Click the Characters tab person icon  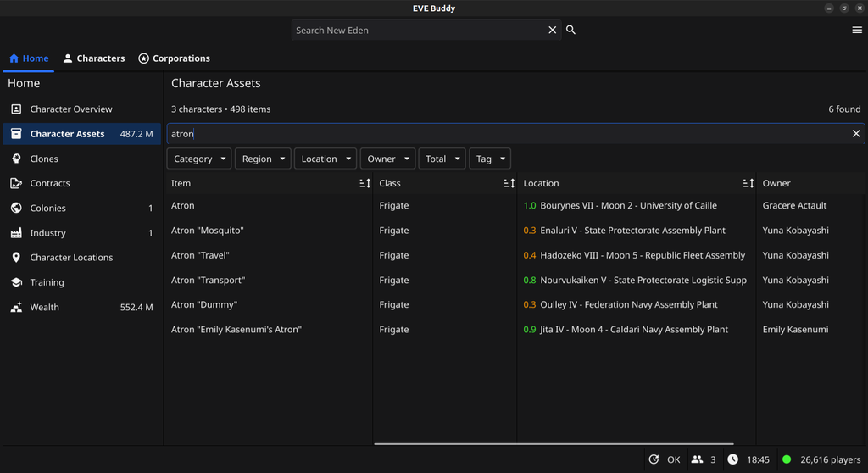tap(68, 58)
